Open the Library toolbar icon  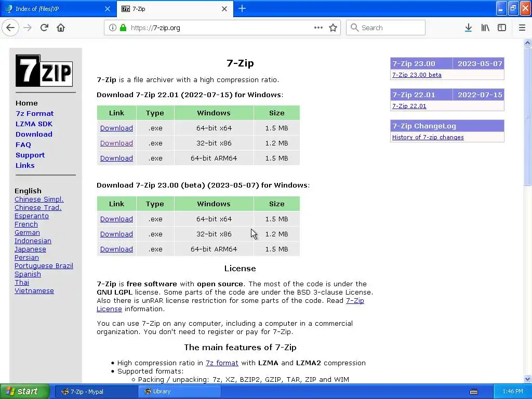(485, 28)
